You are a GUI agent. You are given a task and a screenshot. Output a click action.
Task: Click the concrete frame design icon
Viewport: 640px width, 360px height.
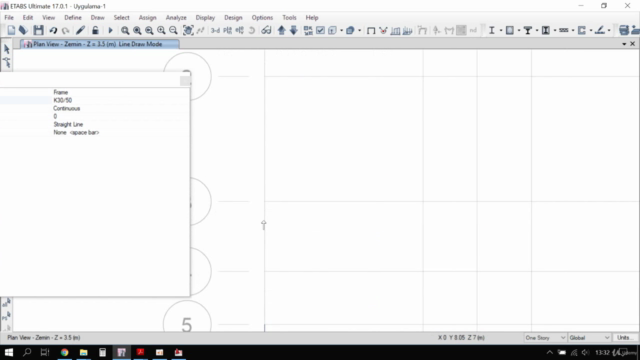point(510,30)
